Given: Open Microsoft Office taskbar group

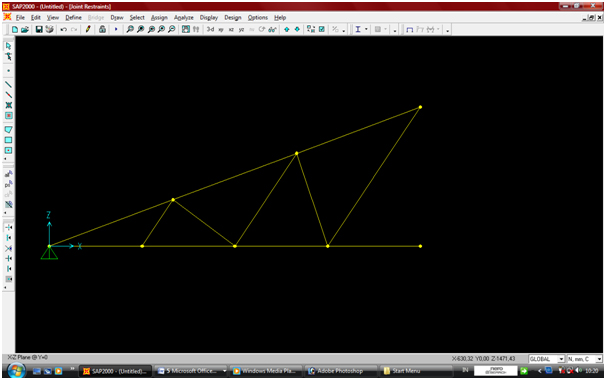Looking at the screenshot, I should [x=191, y=371].
